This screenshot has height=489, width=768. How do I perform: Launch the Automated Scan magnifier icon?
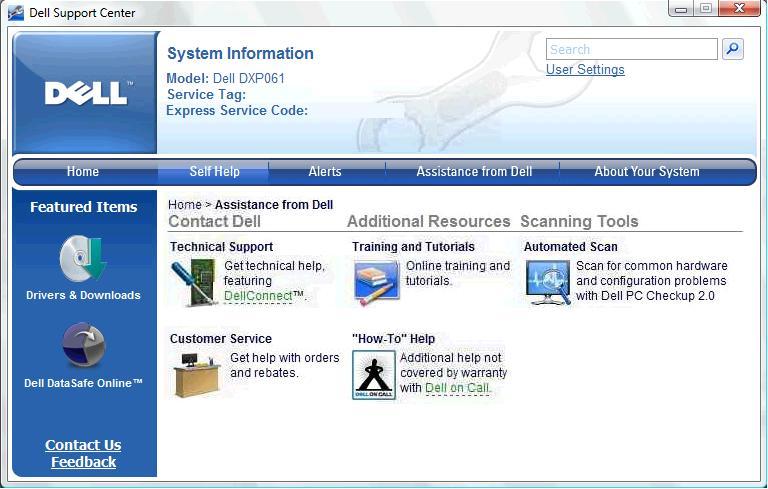coord(547,282)
